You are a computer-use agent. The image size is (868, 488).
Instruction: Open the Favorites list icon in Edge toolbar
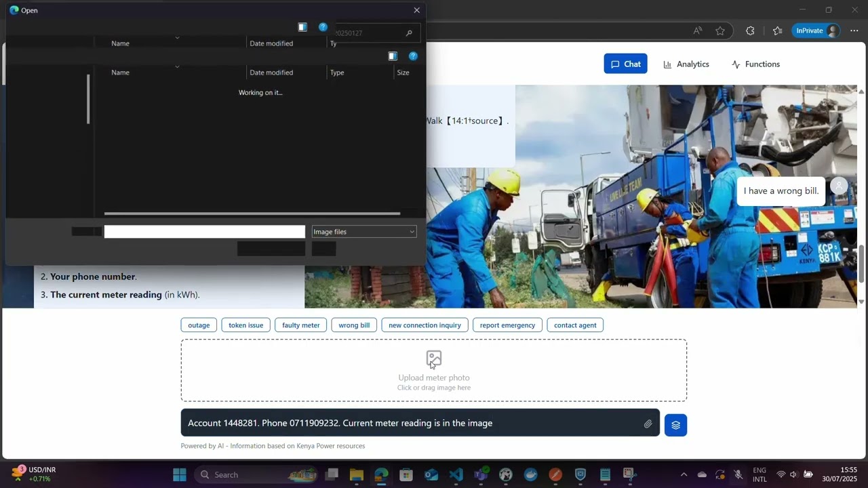point(777,30)
